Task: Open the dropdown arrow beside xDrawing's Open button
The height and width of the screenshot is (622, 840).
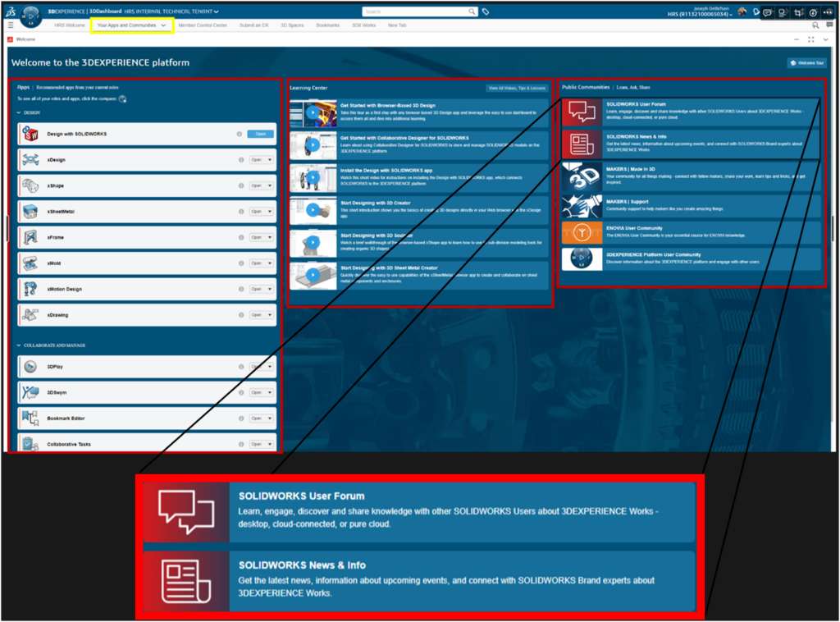Action: click(270, 314)
